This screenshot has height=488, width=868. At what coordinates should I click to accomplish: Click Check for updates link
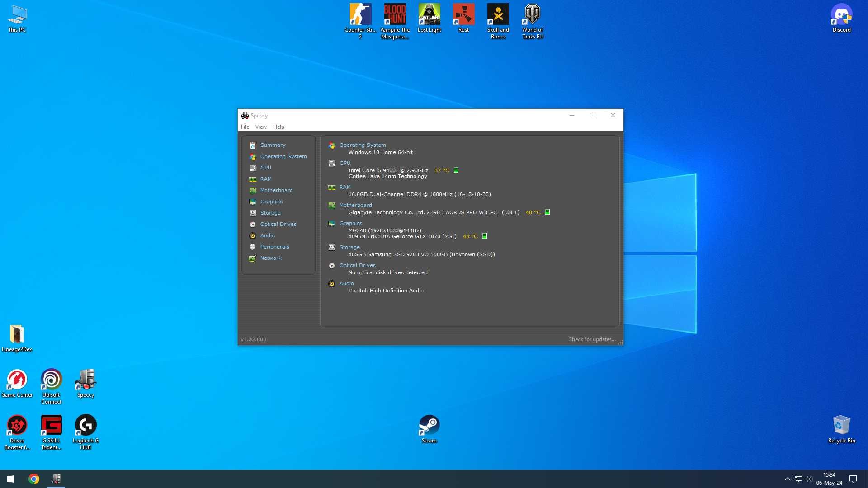[x=592, y=339]
